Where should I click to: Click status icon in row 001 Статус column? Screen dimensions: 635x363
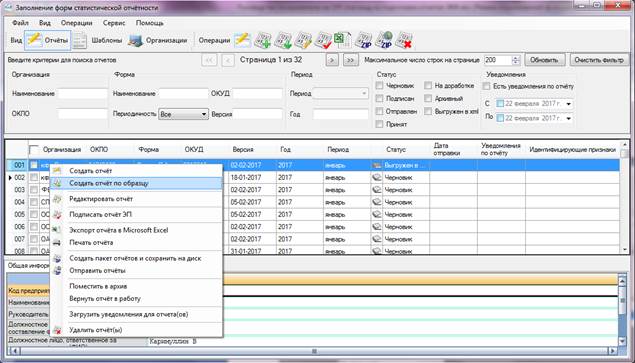pyautogui.click(x=377, y=165)
